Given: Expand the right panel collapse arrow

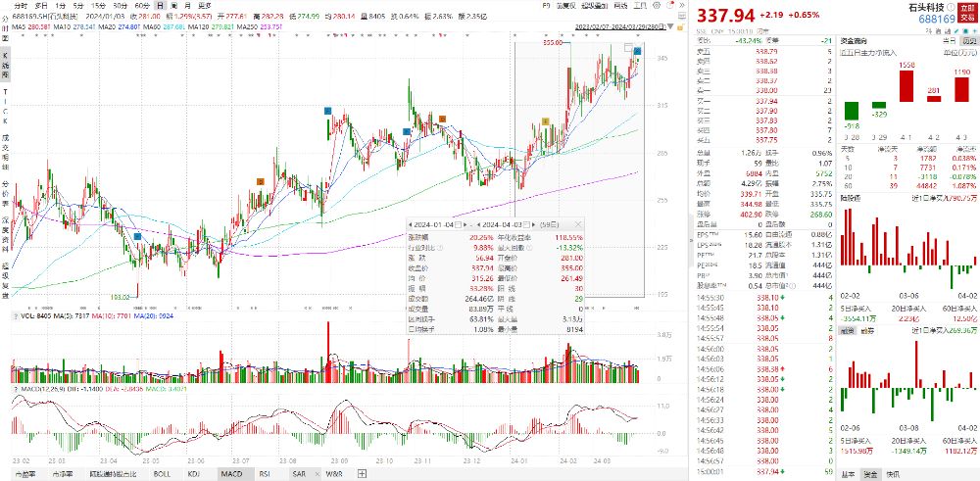Looking at the screenshot, I should tap(690, 243).
